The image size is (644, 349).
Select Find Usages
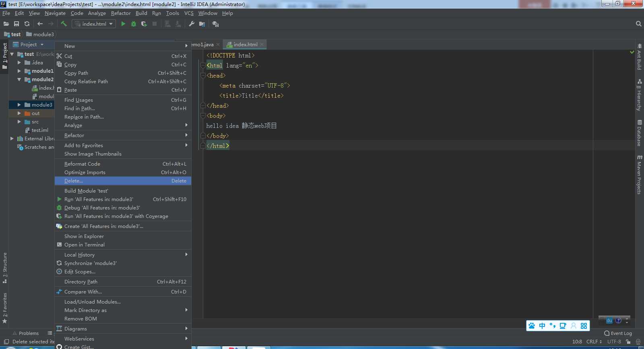pyautogui.click(x=123, y=100)
